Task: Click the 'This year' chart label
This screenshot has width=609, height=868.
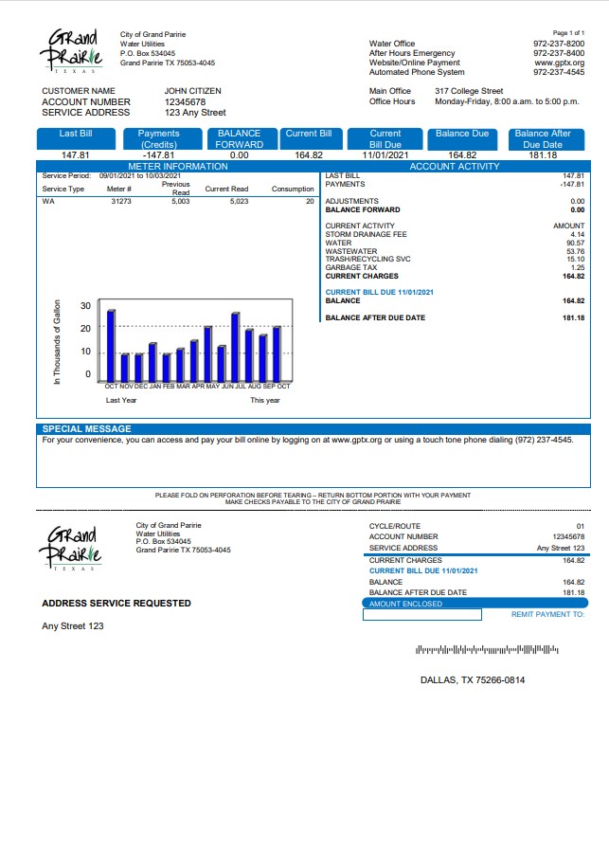Action: pos(265,400)
